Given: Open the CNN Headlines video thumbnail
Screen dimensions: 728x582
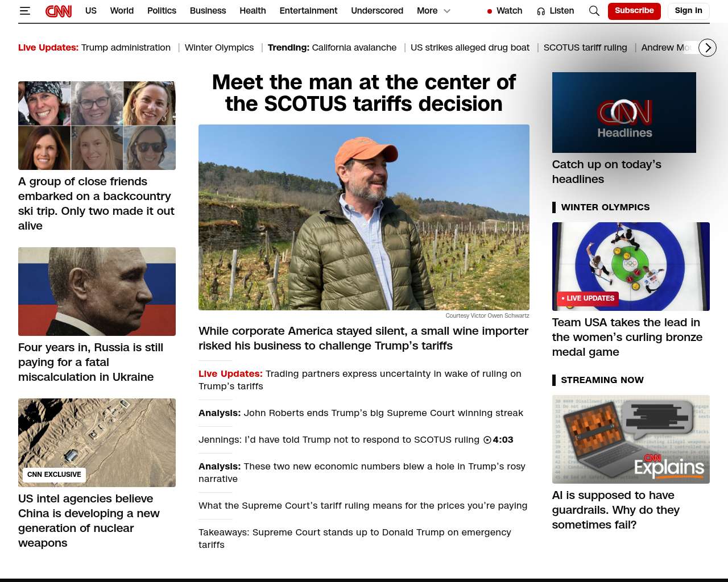Looking at the screenshot, I should click(624, 113).
